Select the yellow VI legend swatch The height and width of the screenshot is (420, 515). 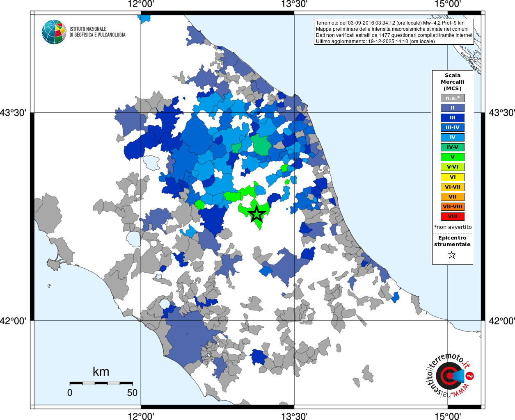[x=453, y=177]
